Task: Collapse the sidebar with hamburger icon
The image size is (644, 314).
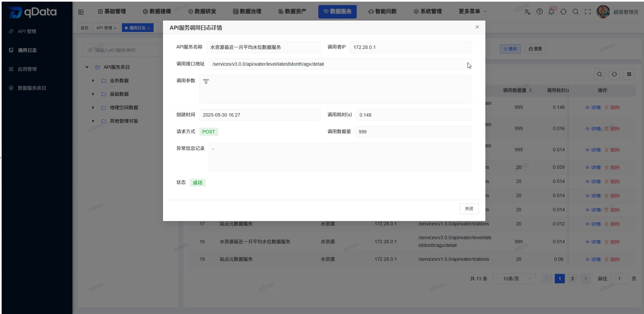Action: pyautogui.click(x=81, y=12)
